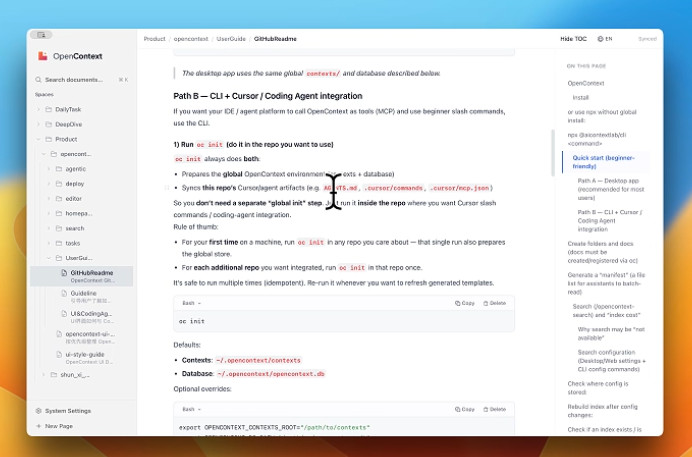Toggle the sidebar collapse icon at top-left
The height and width of the screenshot is (457, 692).
click(x=41, y=35)
